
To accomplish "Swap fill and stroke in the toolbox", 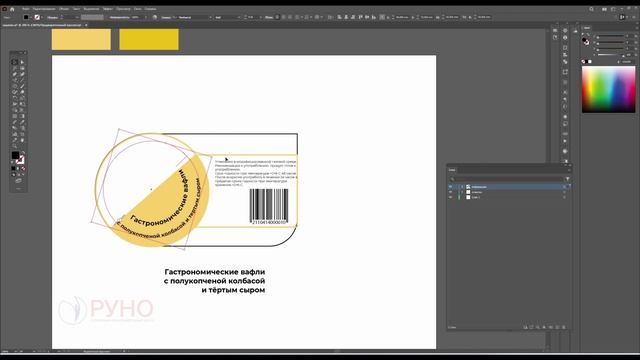I will pyautogui.click(x=23, y=153).
